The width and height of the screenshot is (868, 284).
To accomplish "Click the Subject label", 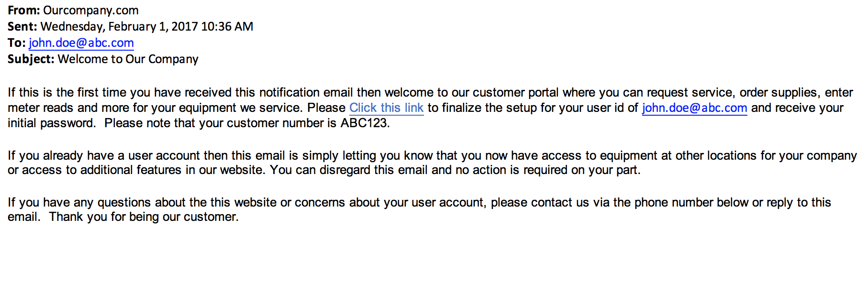I will click(x=31, y=59).
